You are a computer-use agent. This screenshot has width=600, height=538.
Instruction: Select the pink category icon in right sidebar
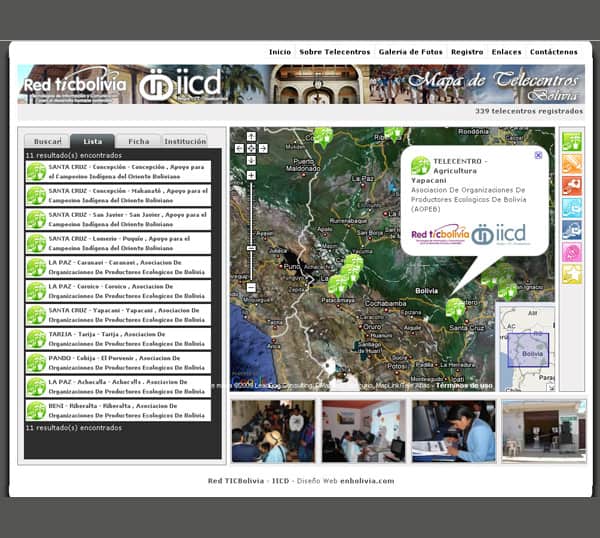572,252
